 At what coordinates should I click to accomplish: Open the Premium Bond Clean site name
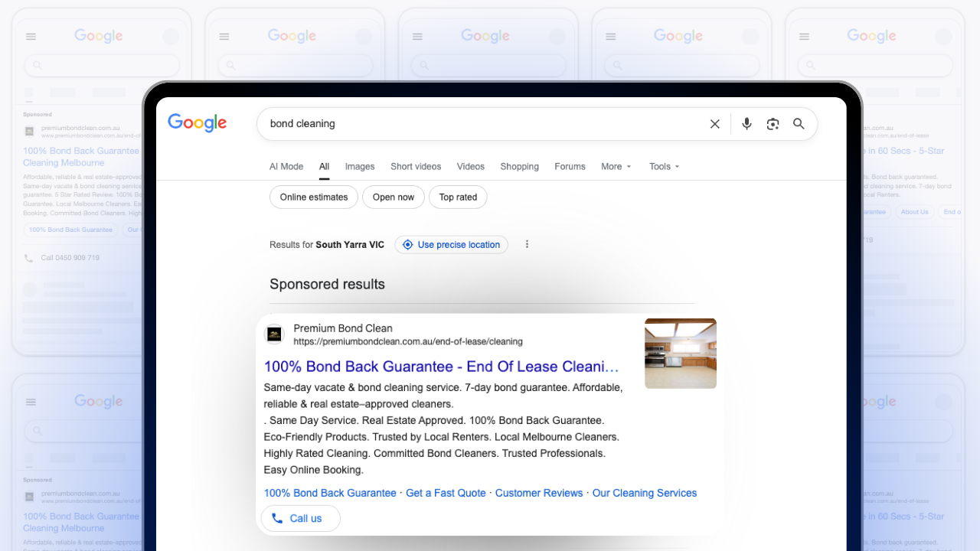[343, 328]
